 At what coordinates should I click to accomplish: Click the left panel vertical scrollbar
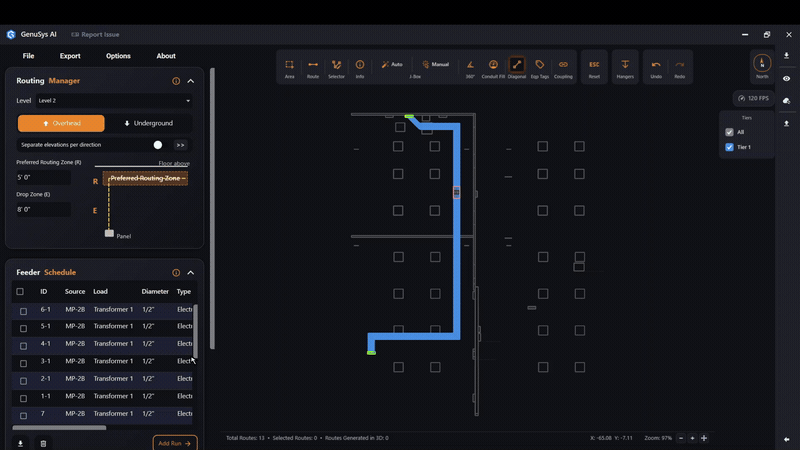pyautogui.click(x=212, y=208)
